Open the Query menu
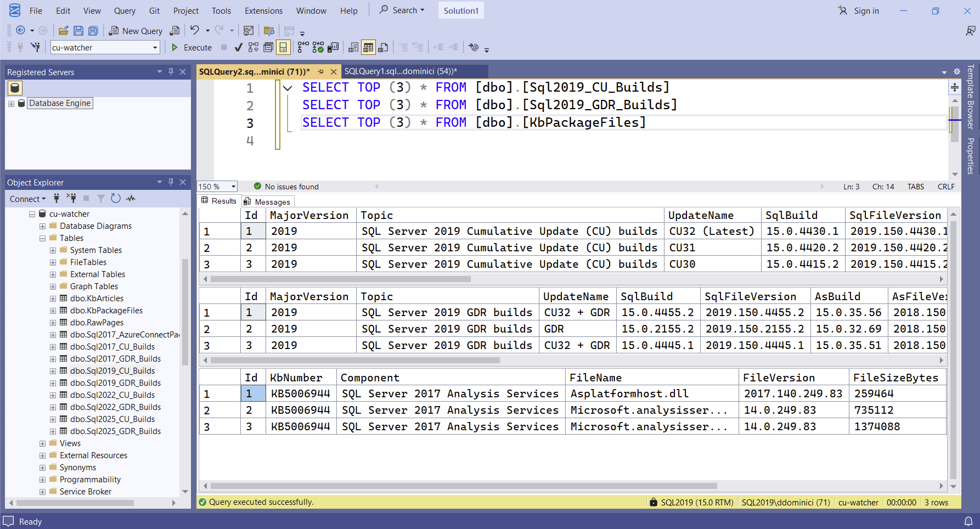Image resolution: width=980 pixels, height=529 pixels. point(125,11)
